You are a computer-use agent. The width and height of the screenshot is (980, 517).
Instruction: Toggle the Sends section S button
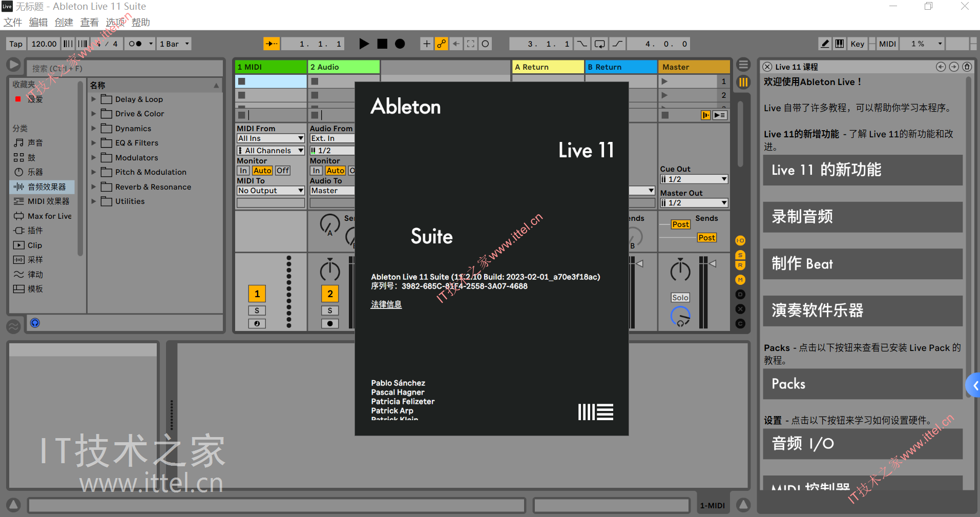coord(740,255)
